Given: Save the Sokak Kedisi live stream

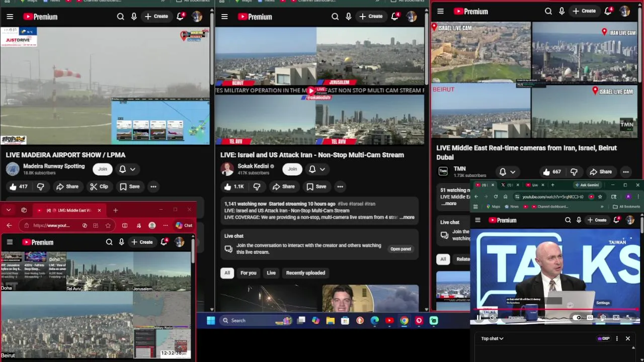Looking at the screenshot, I should pos(316,187).
